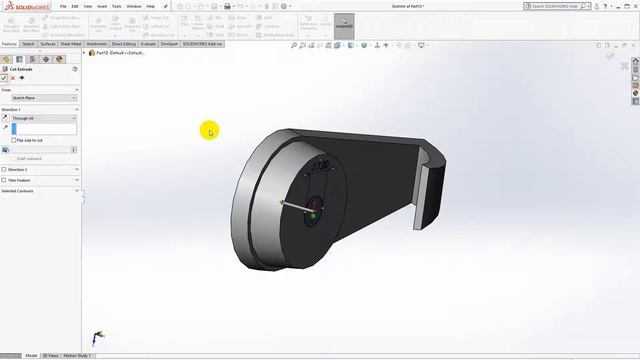The height and width of the screenshot is (360, 640).
Task: Switch to the 3D Views bottom tab
Action: tap(51, 356)
